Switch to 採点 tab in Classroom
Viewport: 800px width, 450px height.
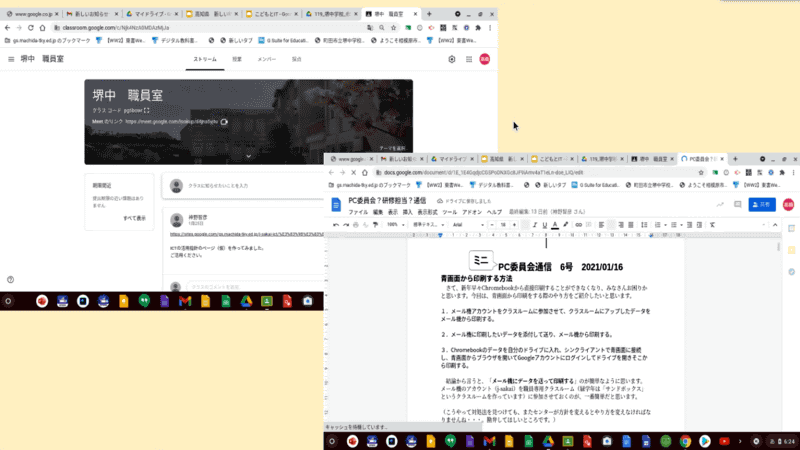point(296,59)
